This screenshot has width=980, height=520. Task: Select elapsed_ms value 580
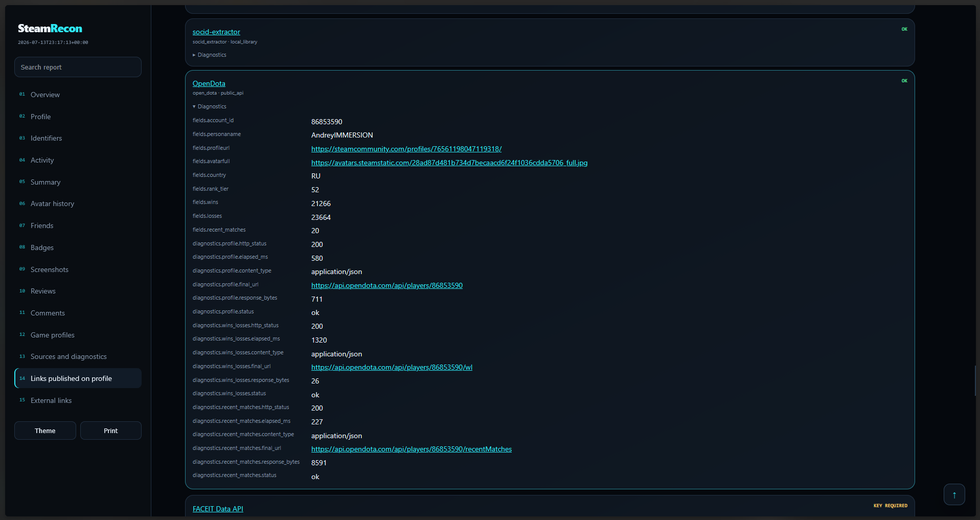(x=317, y=258)
